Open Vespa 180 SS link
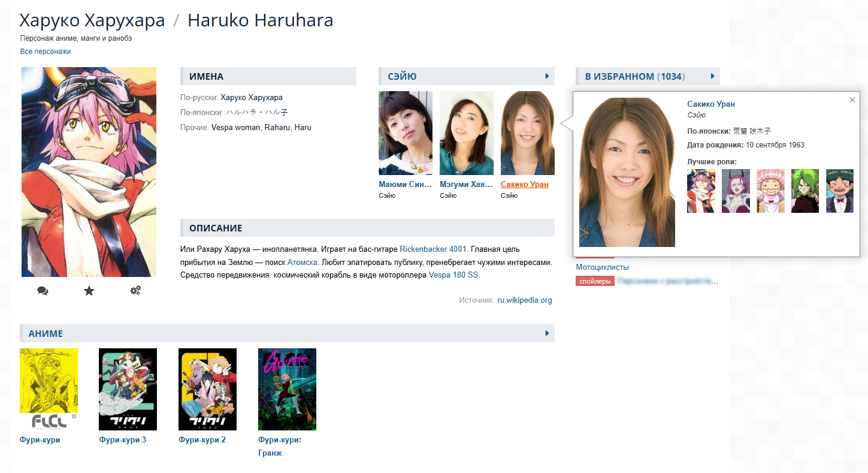 (x=453, y=276)
